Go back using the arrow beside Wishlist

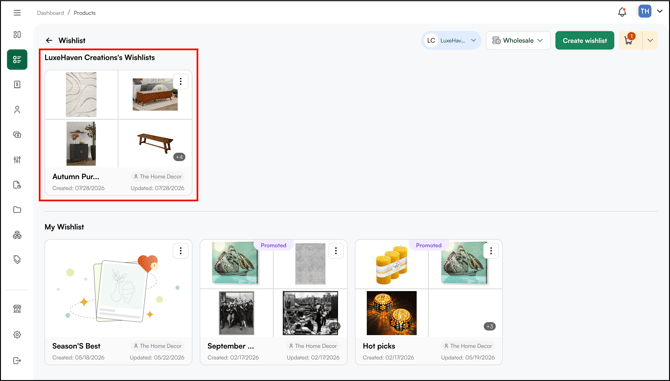pyautogui.click(x=49, y=40)
